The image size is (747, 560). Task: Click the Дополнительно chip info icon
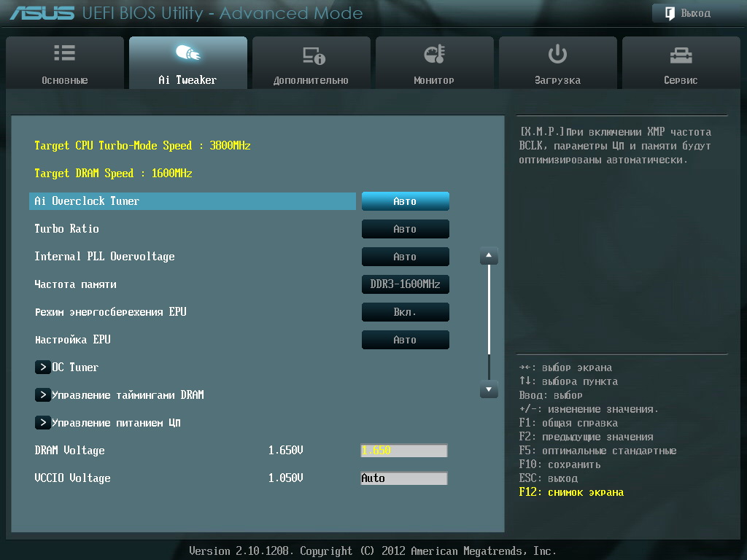(x=314, y=55)
